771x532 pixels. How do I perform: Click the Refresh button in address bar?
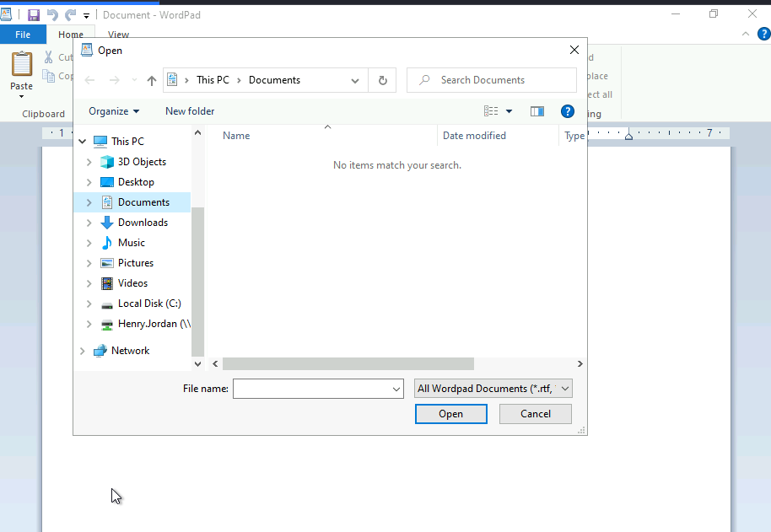tap(383, 81)
